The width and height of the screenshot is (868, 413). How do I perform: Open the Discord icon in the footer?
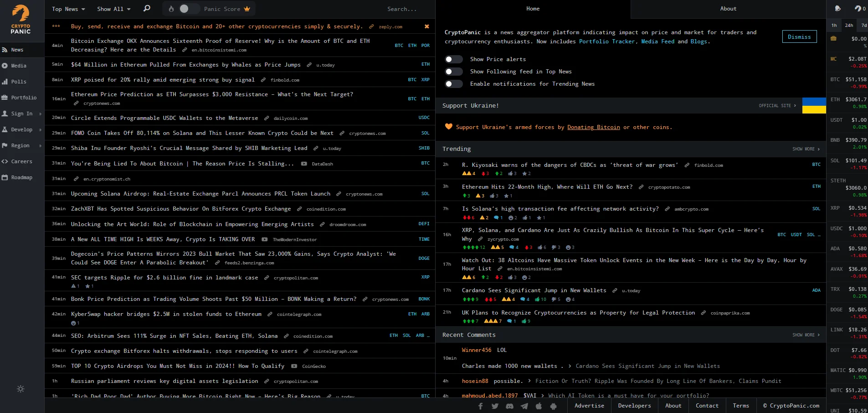point(509,406)
